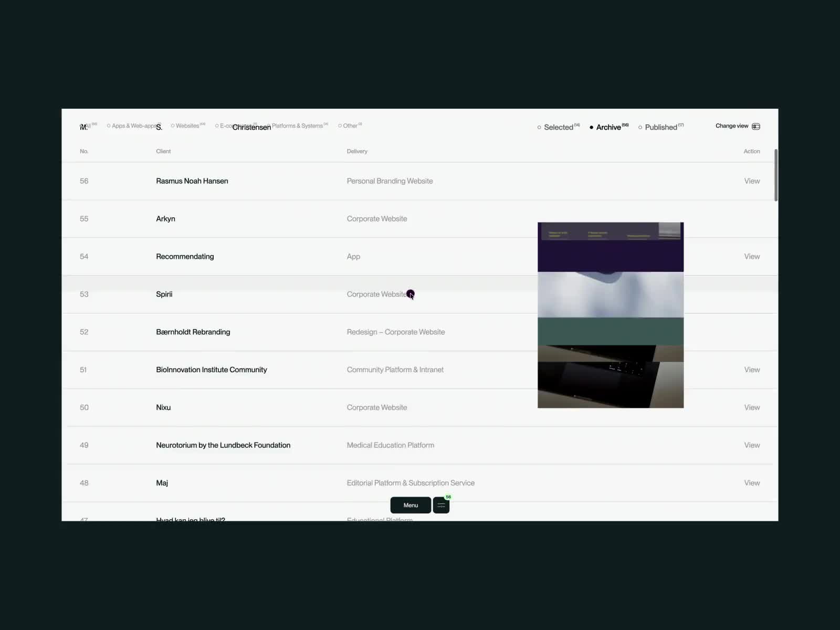
Task: Filter by Other category
Action: tap(350, 126)
